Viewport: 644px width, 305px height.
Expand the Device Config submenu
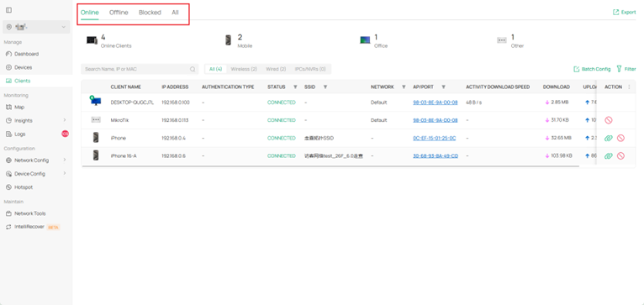[x=65, y=173]
